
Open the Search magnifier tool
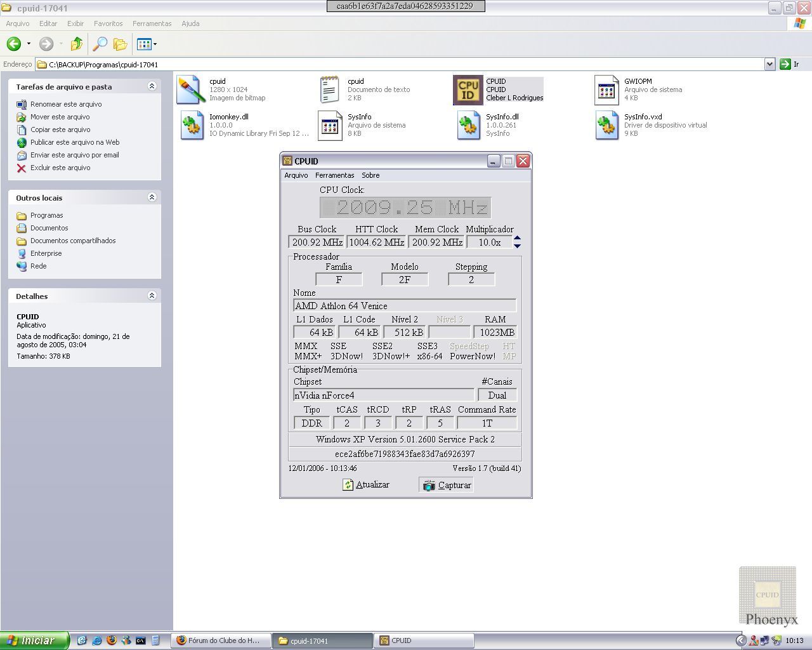(x=100, y=44)
